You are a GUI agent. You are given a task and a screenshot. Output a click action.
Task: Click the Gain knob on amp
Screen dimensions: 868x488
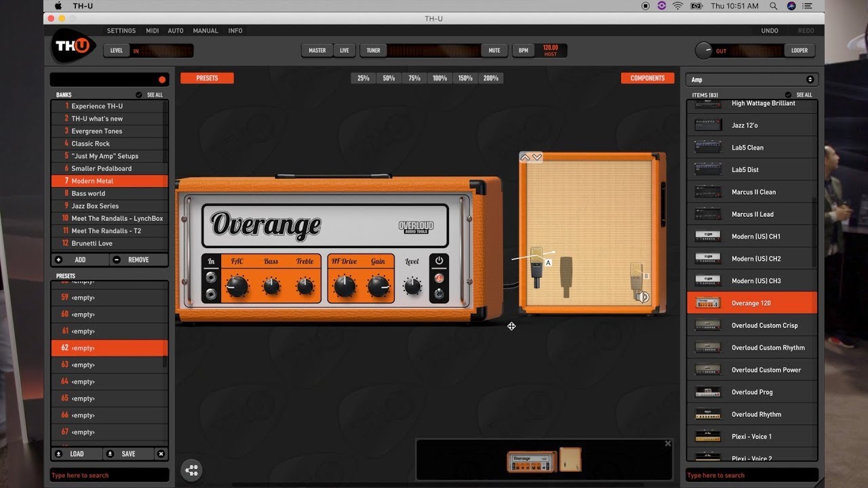378,287
